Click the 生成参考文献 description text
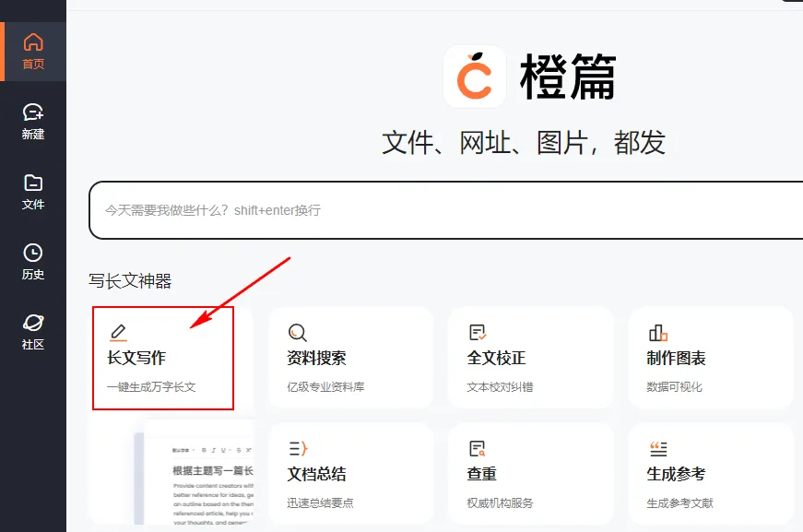The image size is (803, 532). click(679, 503)
